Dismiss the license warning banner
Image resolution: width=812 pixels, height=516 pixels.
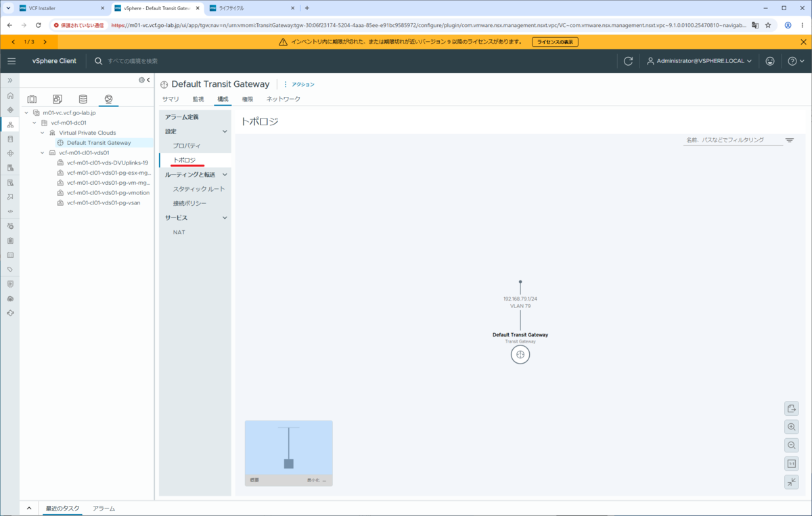click(x=803, y=42)
